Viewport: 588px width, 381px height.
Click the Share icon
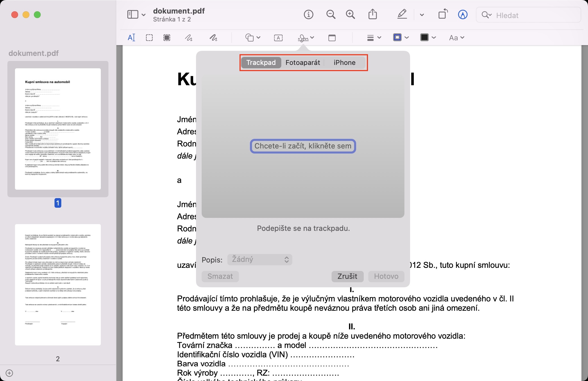[373, 14]
